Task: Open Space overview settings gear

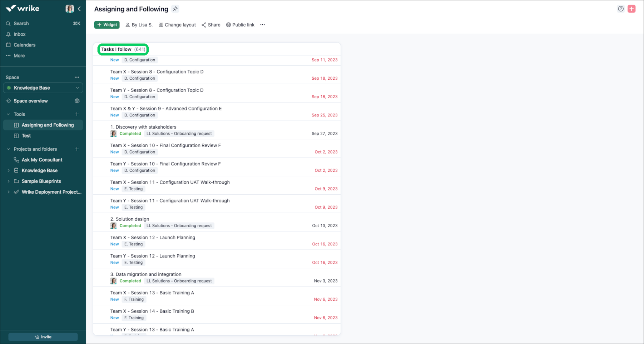Action: click(77, 101)
